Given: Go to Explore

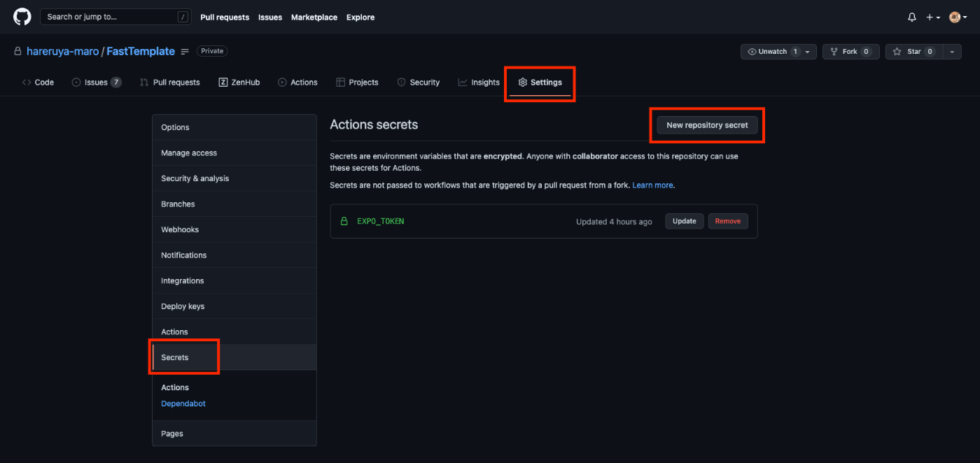Looking at the screenshot, I should pos(360,17).
